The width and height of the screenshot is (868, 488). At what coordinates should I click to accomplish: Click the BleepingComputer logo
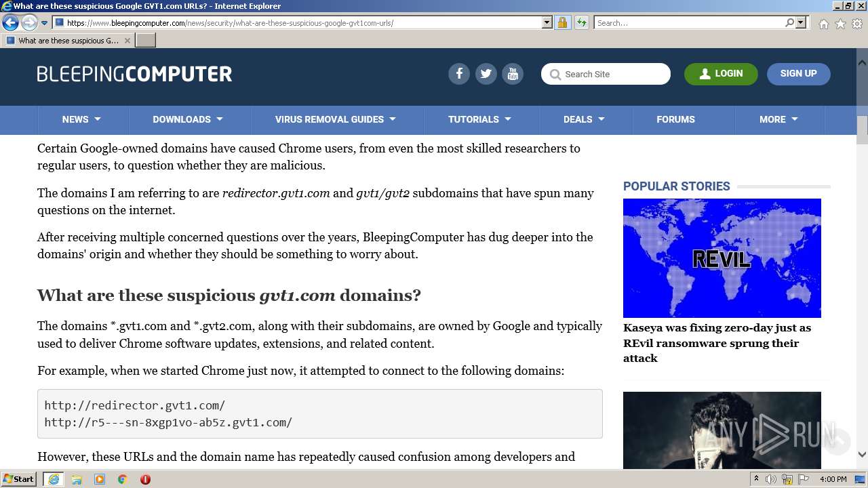(134, 74)
